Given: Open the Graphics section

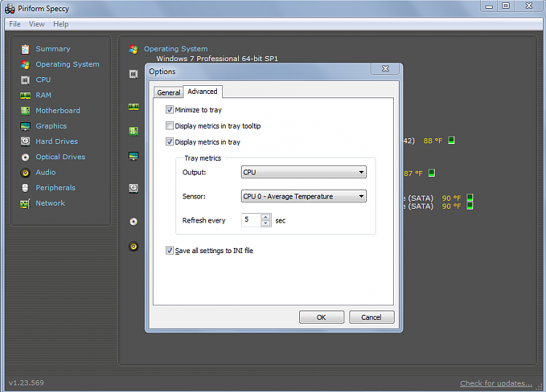Looking at the screenshot, I should [x=51, y=126].
